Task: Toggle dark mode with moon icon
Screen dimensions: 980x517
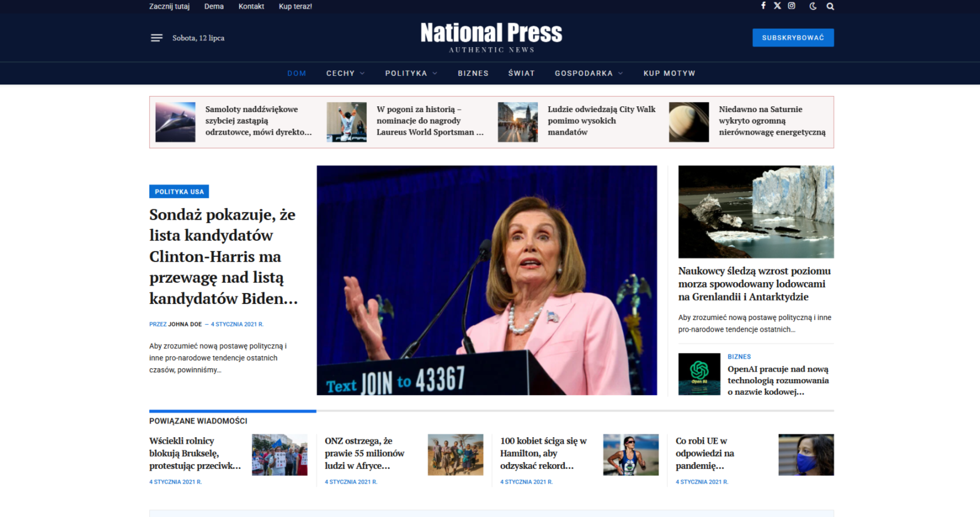Action: pos(813,6)
